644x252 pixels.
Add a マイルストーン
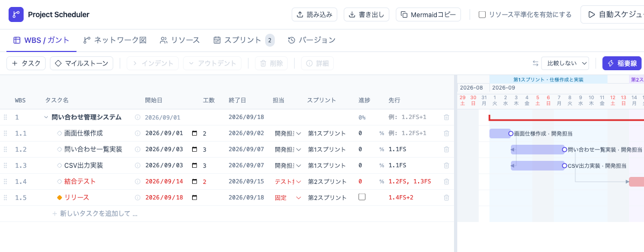click(82, 63)
